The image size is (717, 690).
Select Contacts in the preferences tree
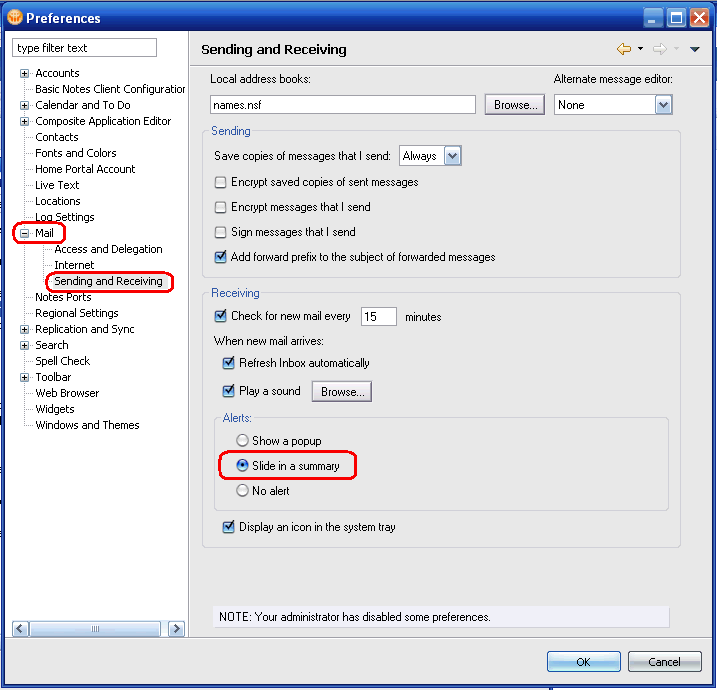coord(57,137)
